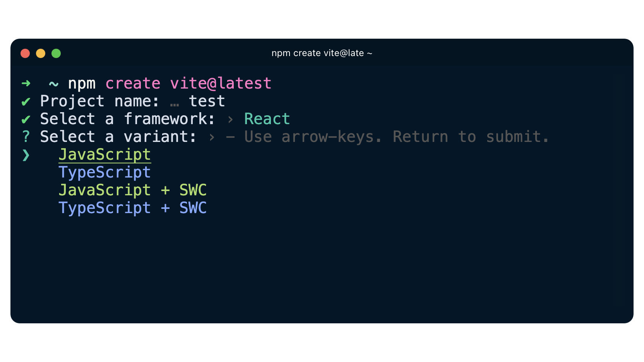Select the JavaScript variant option
The height and width of the screenshot is (362, 644).
tap(104, 155)
